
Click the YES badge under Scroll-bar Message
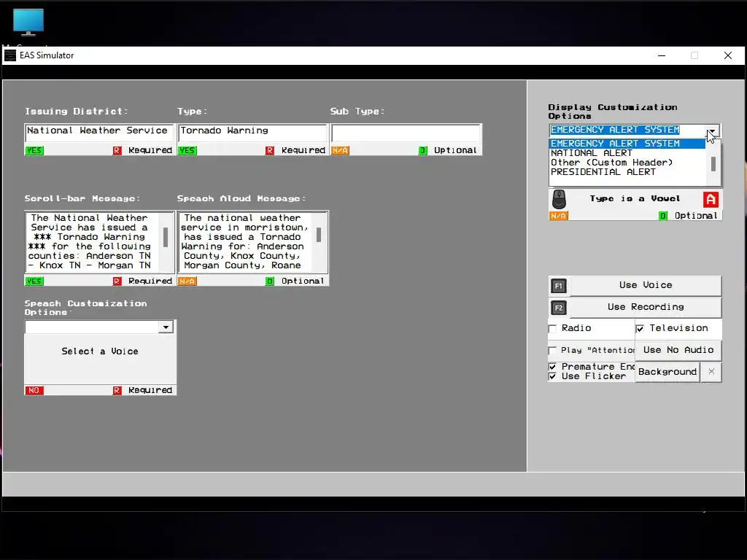(34, 281)
